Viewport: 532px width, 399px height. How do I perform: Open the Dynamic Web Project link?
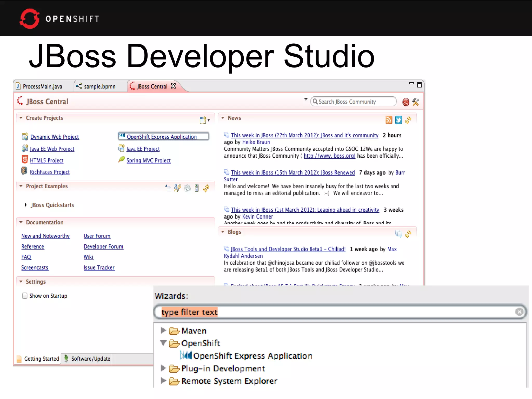(x=55, y=137)
